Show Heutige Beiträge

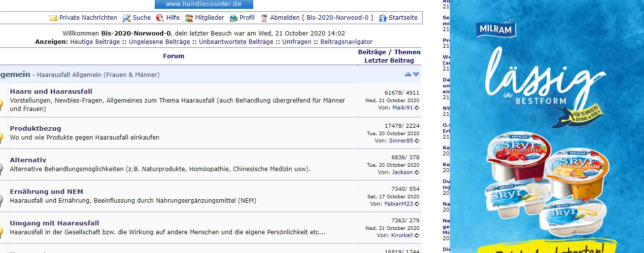click(95, 42)
